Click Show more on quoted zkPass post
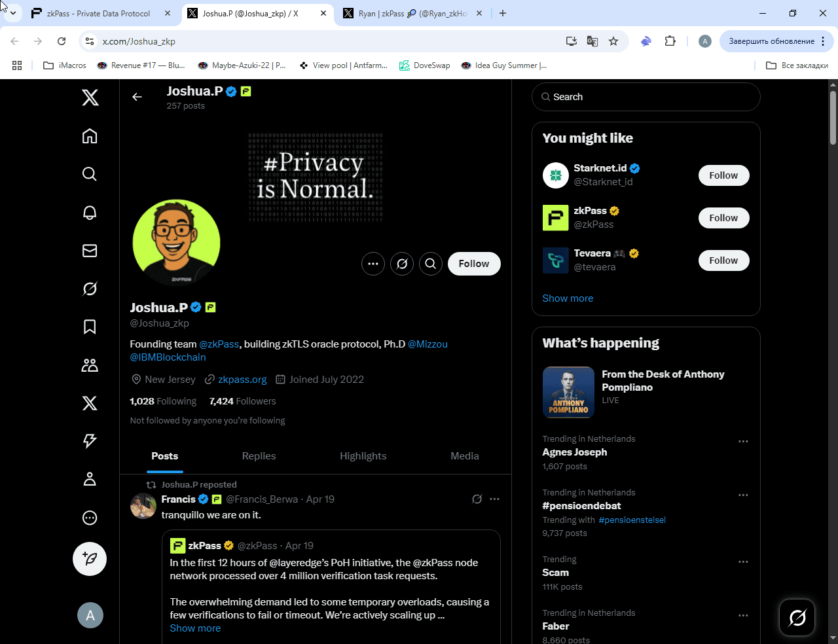This screenshot has width=838, height=644. (x=195, y=628)
